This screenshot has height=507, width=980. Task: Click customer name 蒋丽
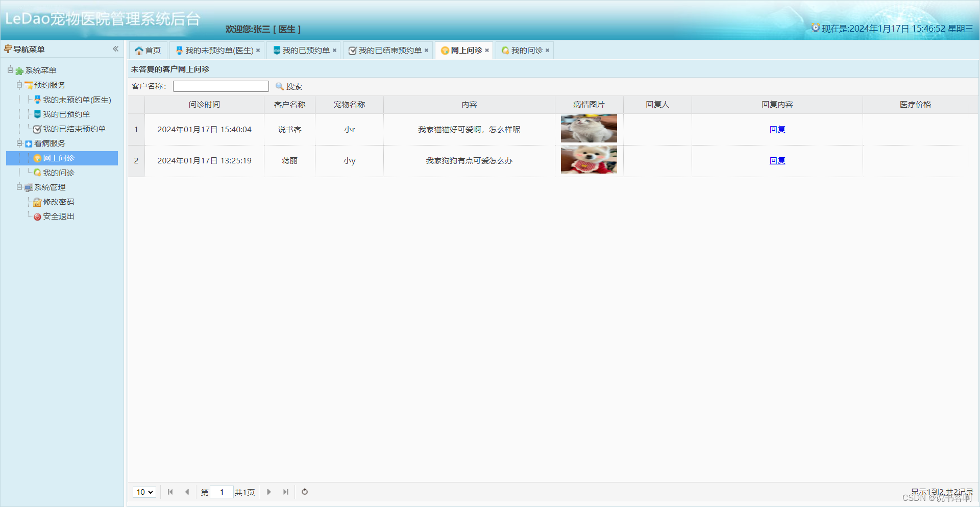[289, 161]
